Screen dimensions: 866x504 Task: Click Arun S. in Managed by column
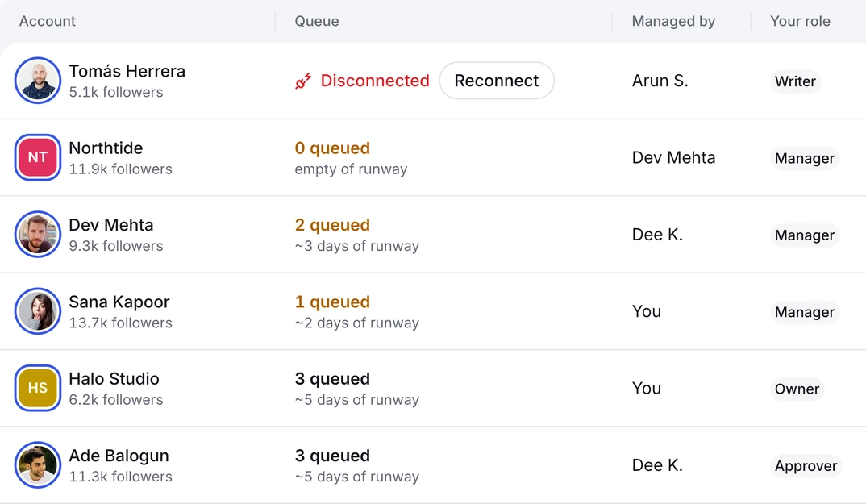pos(660,81)
